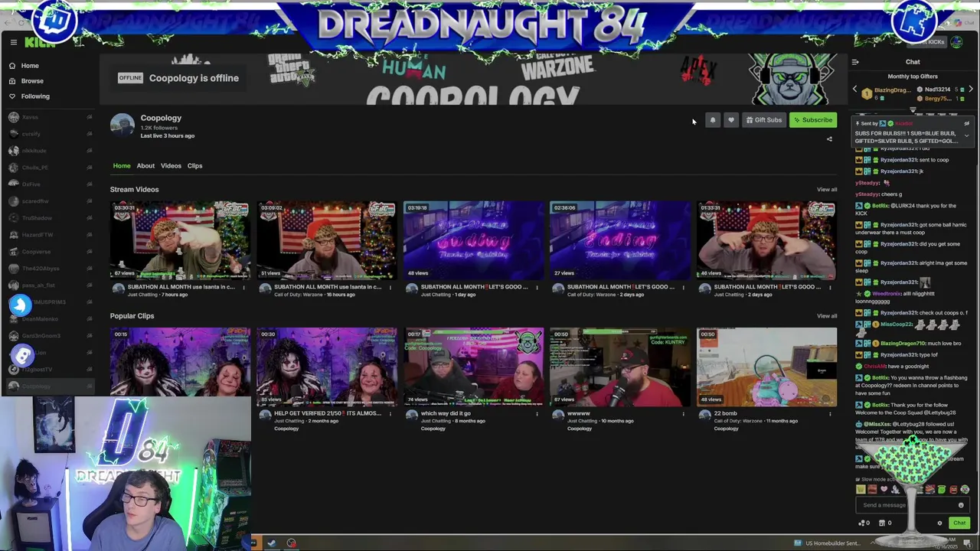Open options menu for 16 hours ago video
The image size is (980, 551).
[x=390, y=288]
